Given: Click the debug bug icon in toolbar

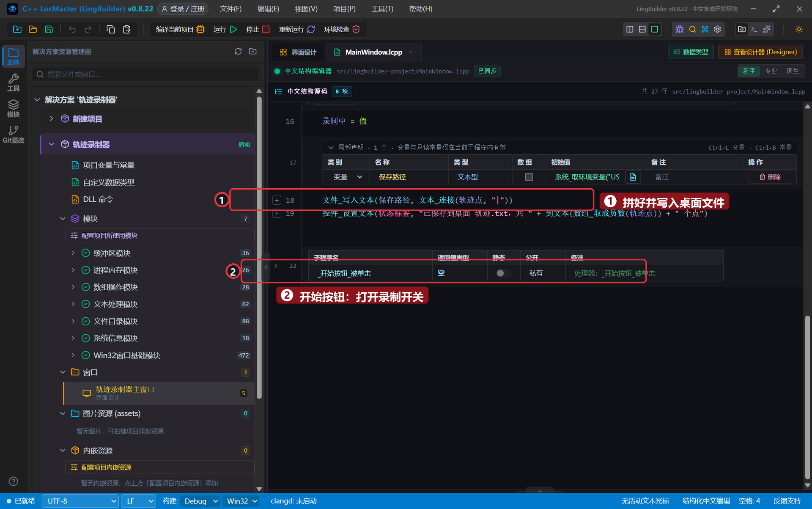Looking at the screenshot, I should pyautogui.click(x=680, y=29).
